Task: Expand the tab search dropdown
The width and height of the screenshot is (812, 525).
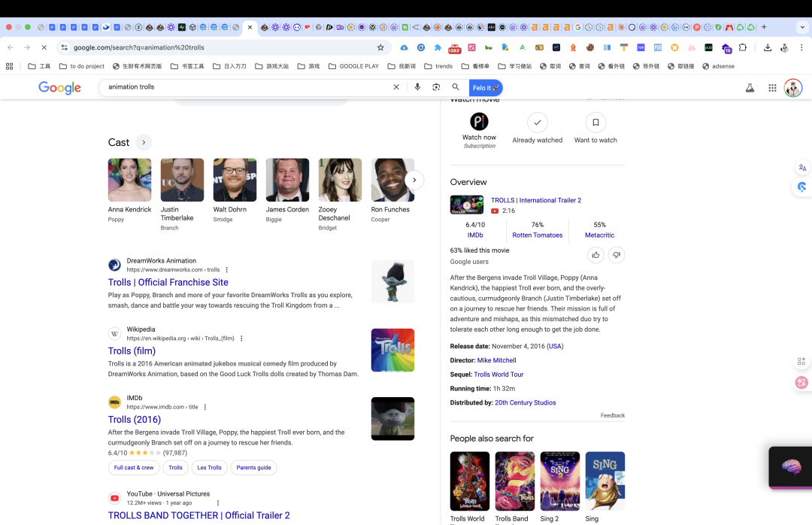Action: click(802, 27)
